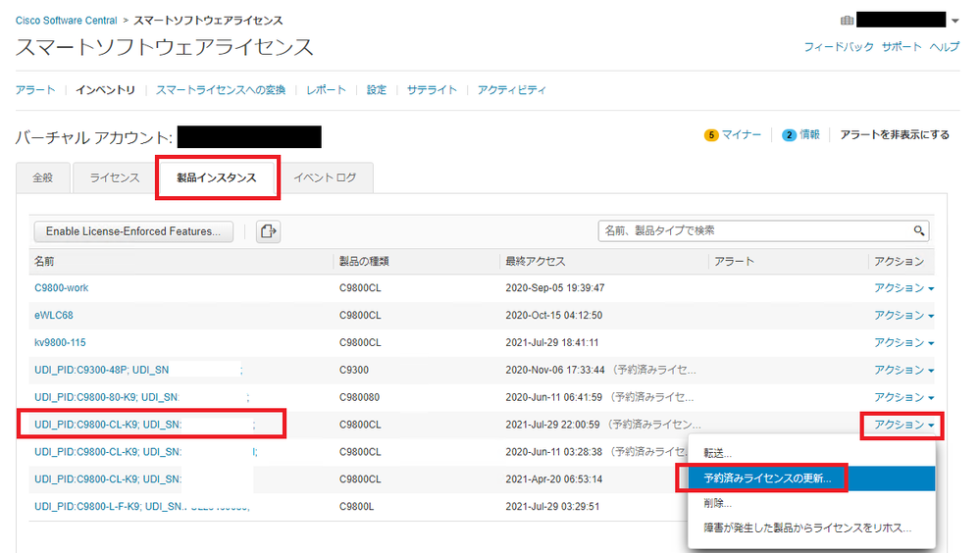The image size is (980, 553).
Task: Sort by the 名前 column header
Action: click(x=44, y=261)
